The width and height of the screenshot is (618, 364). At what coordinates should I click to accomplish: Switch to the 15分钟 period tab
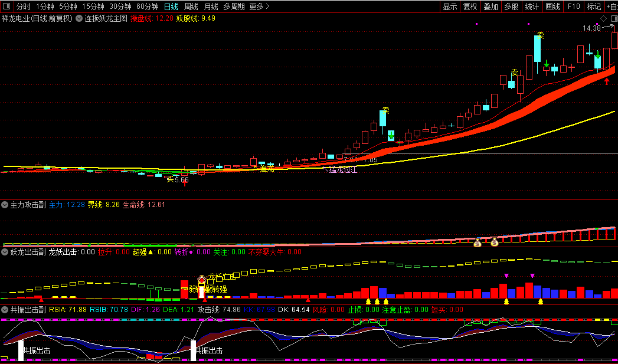(93, 6)
